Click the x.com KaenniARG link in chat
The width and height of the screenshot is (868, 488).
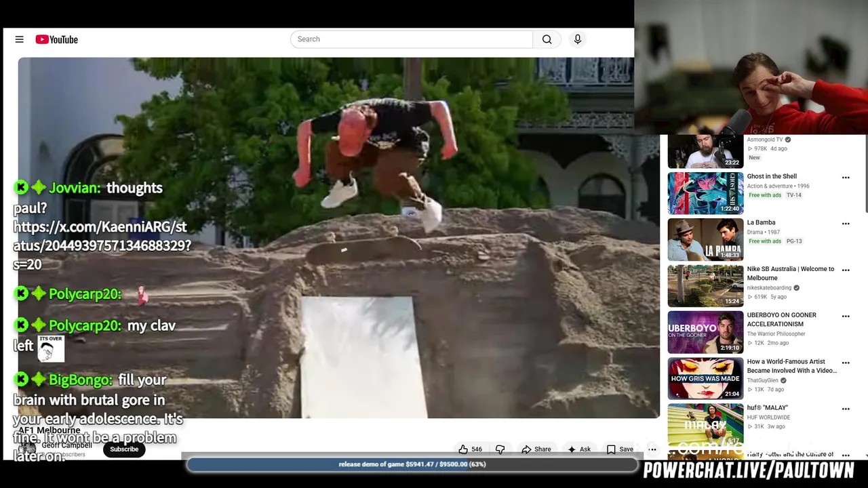click(x=102, y=245)
